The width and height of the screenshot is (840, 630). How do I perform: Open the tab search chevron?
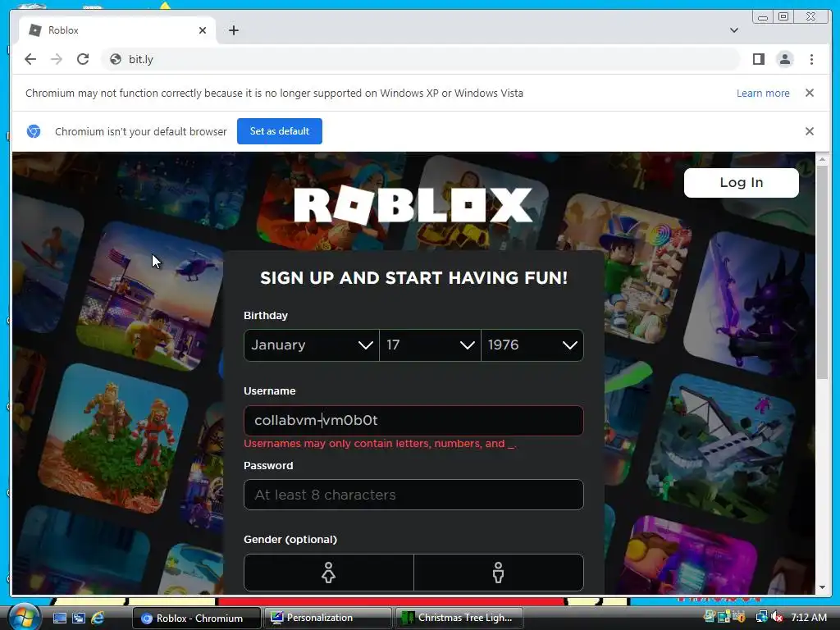point(734,30)
